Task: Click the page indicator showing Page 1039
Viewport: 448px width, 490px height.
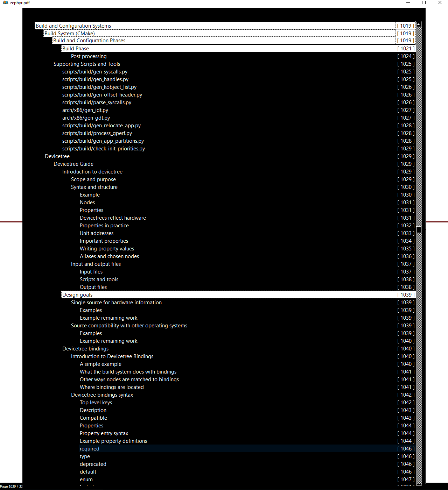Action: (11, 486)
